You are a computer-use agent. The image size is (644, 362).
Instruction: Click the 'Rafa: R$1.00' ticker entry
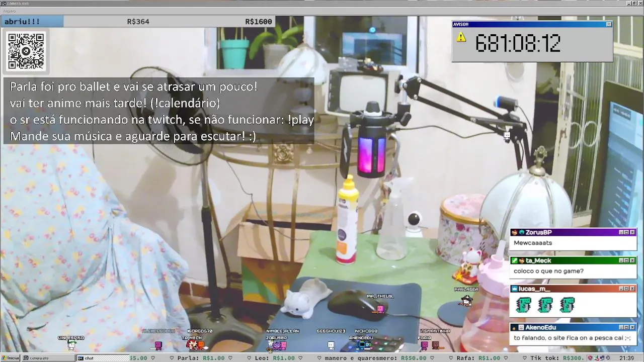478,358
